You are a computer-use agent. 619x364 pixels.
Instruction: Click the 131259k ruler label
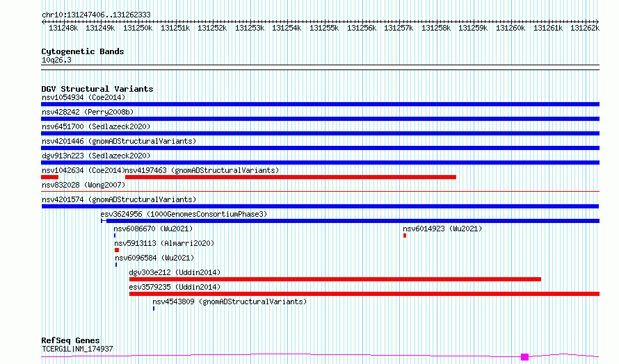tap(473, 28)
